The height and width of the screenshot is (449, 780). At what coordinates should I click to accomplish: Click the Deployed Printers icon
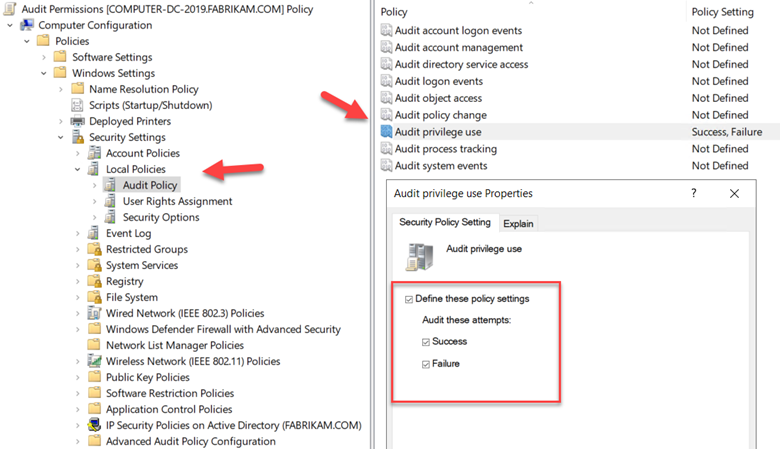click(77, 121)
